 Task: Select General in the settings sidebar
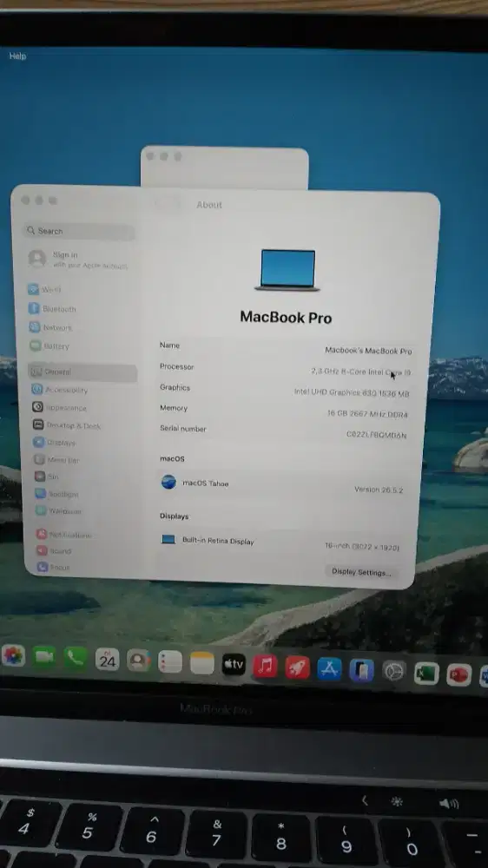[82, 372]
